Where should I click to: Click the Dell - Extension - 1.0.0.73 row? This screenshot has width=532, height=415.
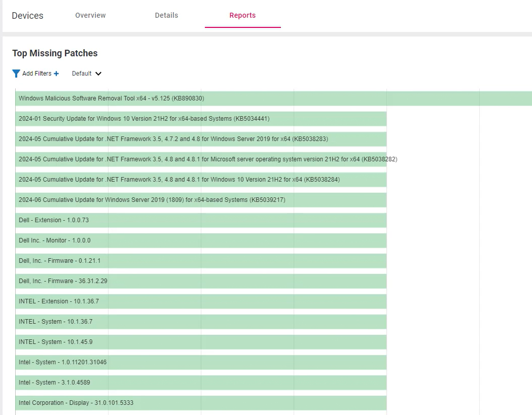[x=201, y=220]
